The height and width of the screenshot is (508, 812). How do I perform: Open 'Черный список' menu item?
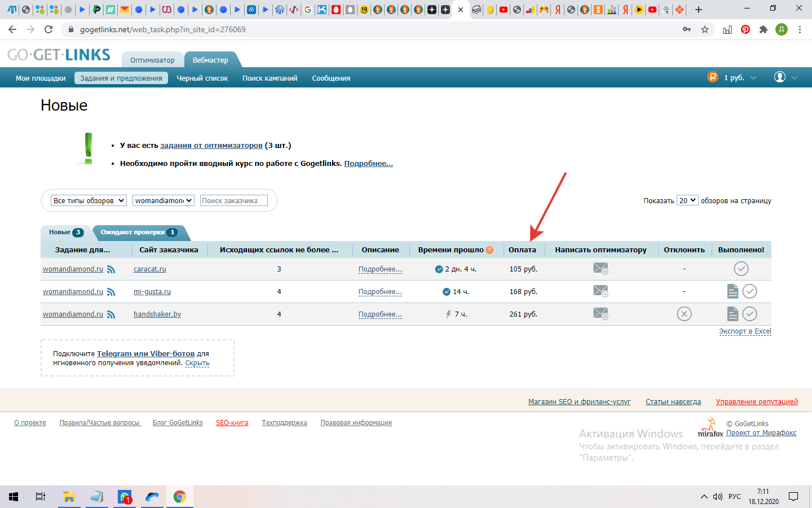[x=202, y=78]
